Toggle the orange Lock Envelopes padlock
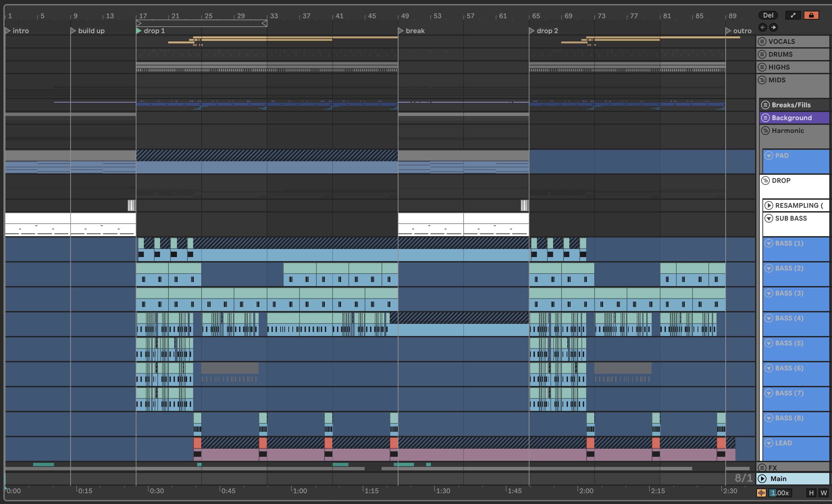This screenshot has height=504, width=832. click(811, 15)
